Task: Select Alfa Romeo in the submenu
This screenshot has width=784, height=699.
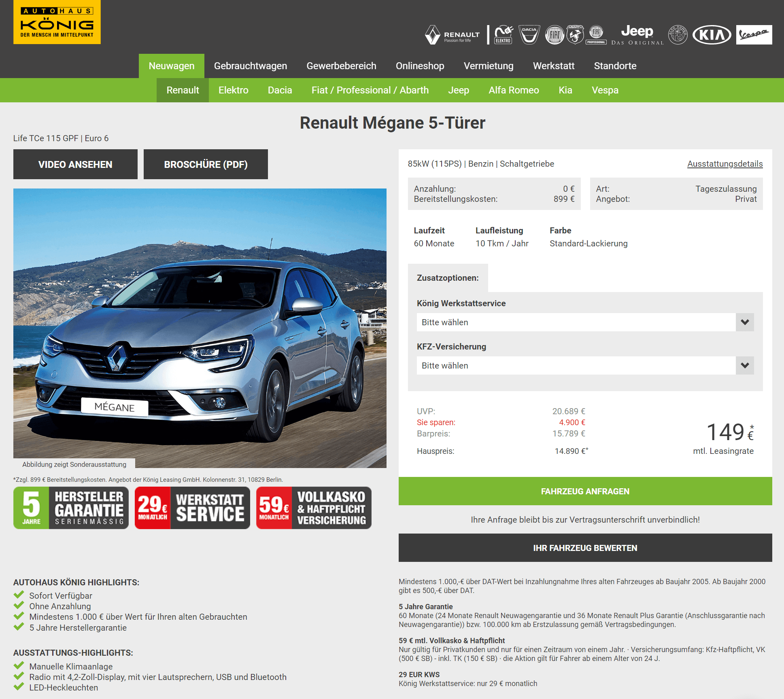Action: pos(514,90)
